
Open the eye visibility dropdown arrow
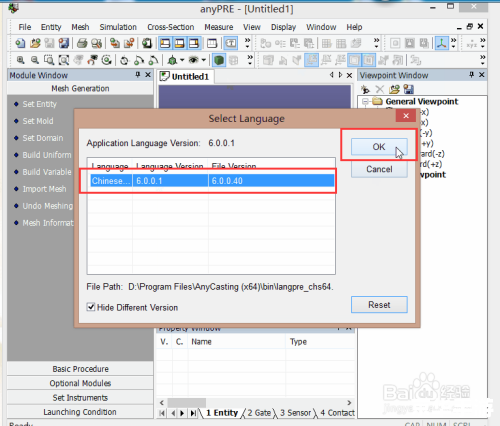[204, 60]
